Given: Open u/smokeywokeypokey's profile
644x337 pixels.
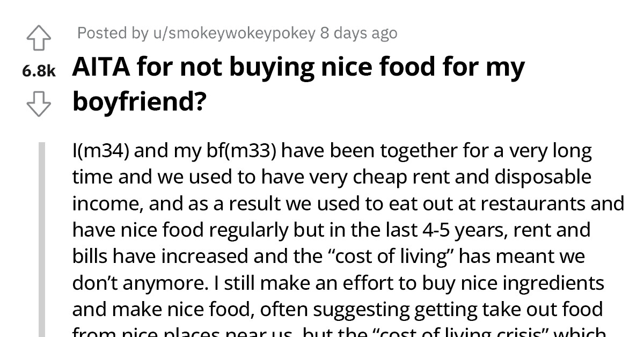Looking at the screenshot, I should 234,33.
